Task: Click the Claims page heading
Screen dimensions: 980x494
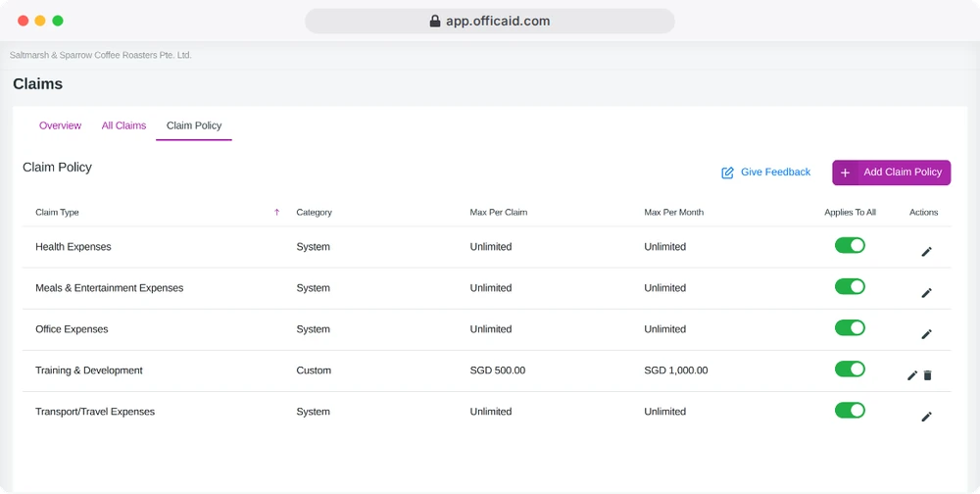Action: 37,83
